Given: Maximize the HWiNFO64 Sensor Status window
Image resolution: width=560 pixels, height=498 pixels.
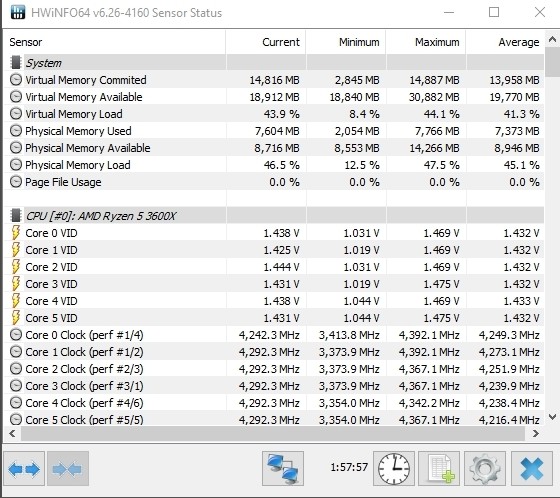Looking at the screenshot, I should pyautogui.click(x=494, y=13).
